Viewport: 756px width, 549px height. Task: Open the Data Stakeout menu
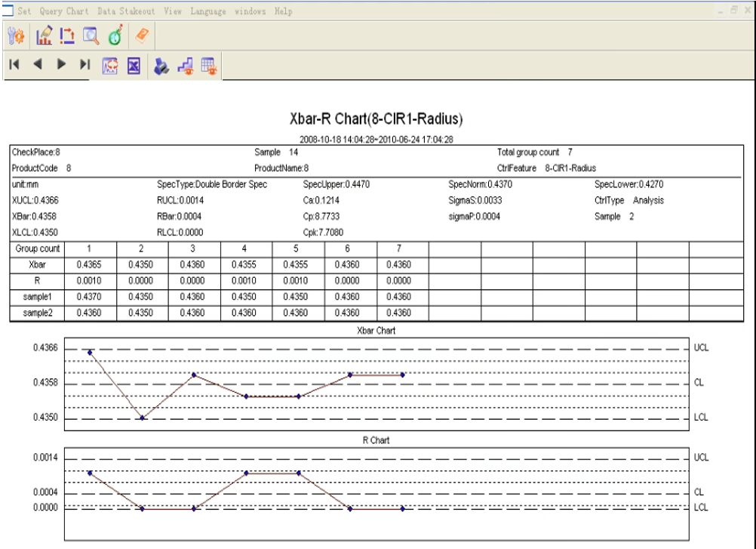tap(126, 11)
